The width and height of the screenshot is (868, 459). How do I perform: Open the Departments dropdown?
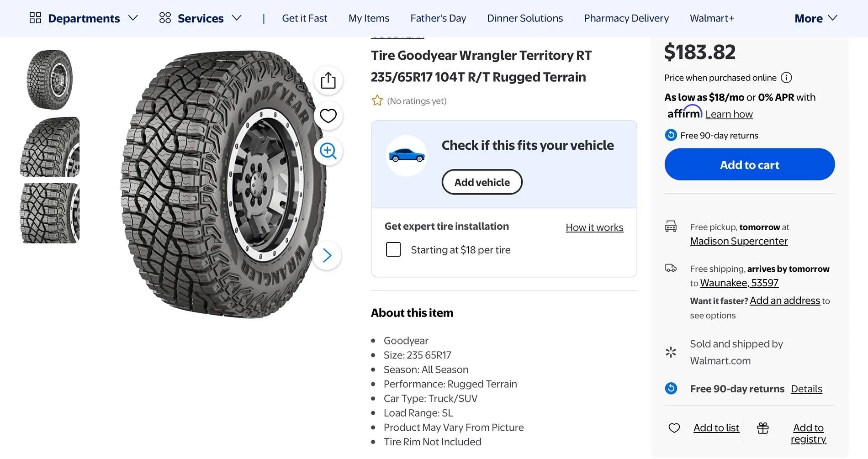pyautogui.click(x=83, y=18)
